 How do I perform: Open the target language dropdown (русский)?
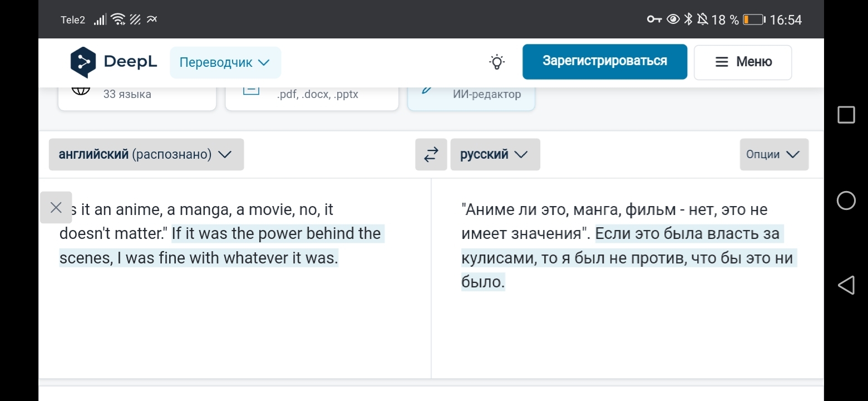[x=495, y=154]
